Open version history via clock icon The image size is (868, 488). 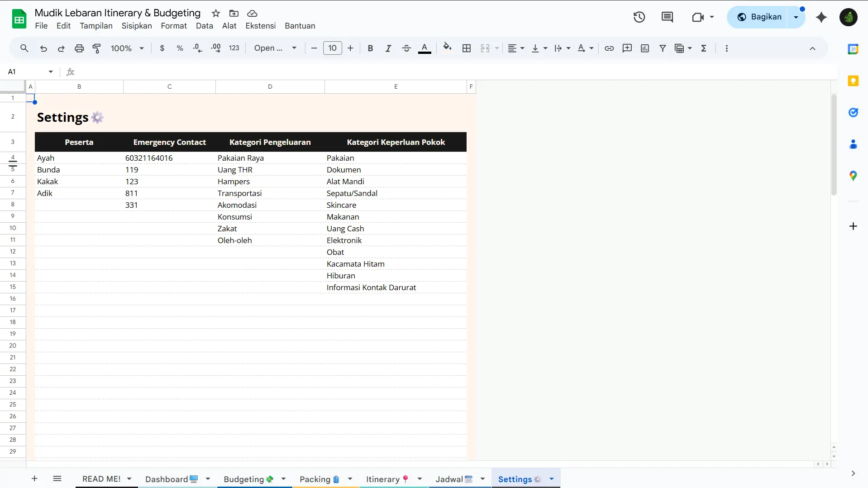(639, 17)
